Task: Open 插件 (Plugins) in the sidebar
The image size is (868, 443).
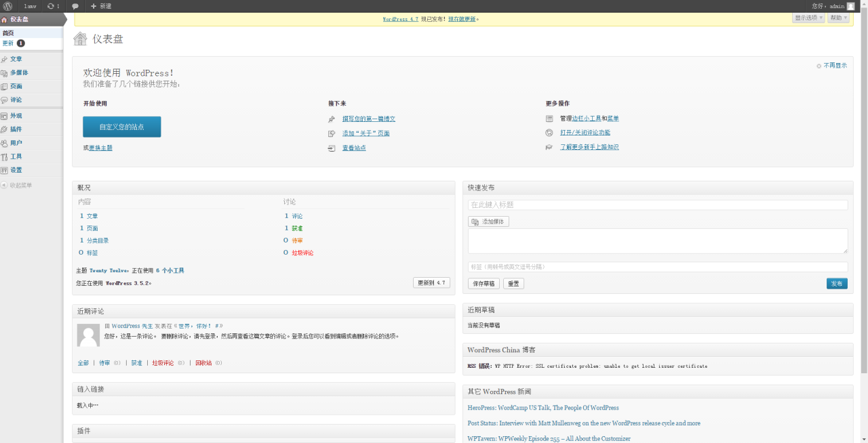Action: coord(16,129)
